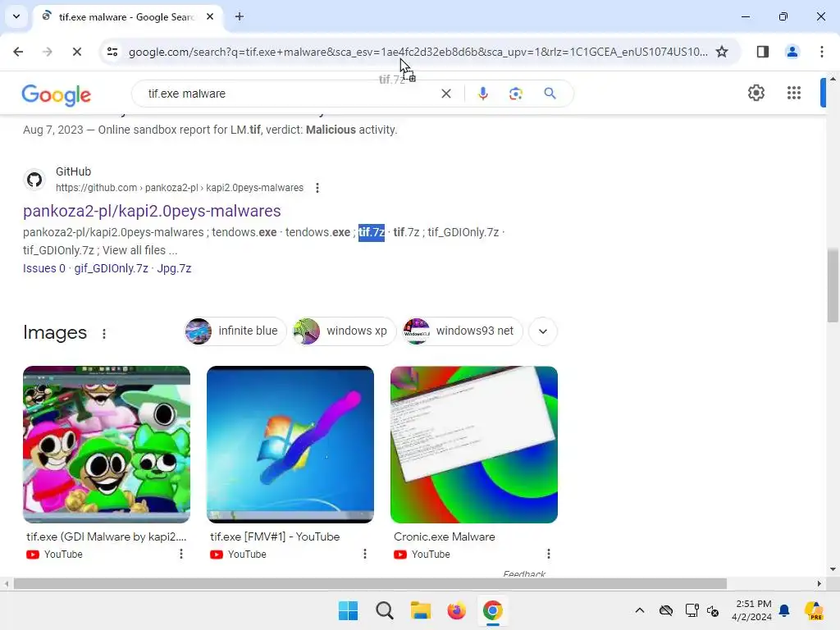Submit search with magnifier icon
The width and height of the screenshot is (840, 630).
[x=550, y=94]
